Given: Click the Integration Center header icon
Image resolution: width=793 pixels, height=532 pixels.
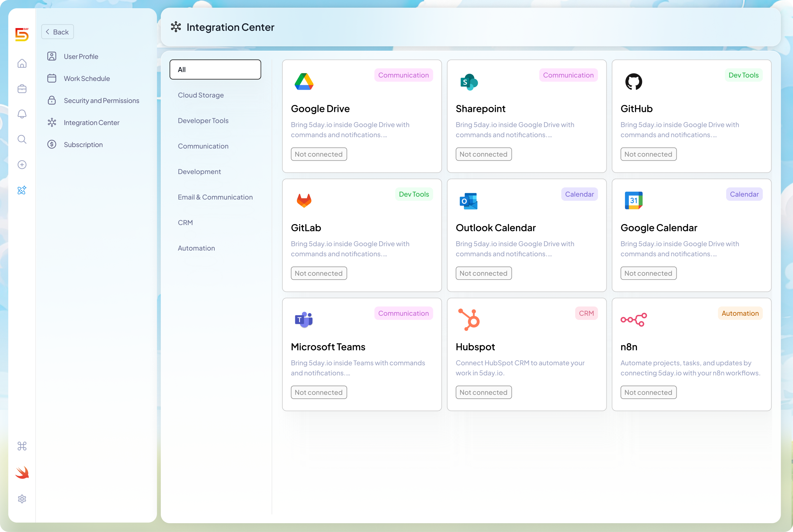Looking at the screenshot, I should coord(176,27).
